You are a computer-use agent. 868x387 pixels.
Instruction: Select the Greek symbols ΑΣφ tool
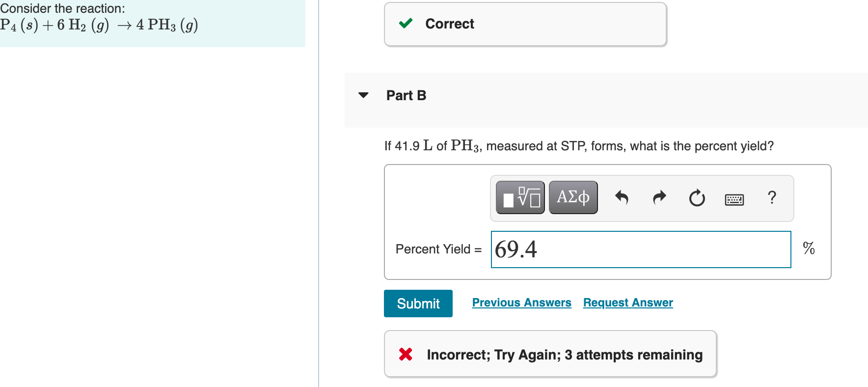[572, 197]
